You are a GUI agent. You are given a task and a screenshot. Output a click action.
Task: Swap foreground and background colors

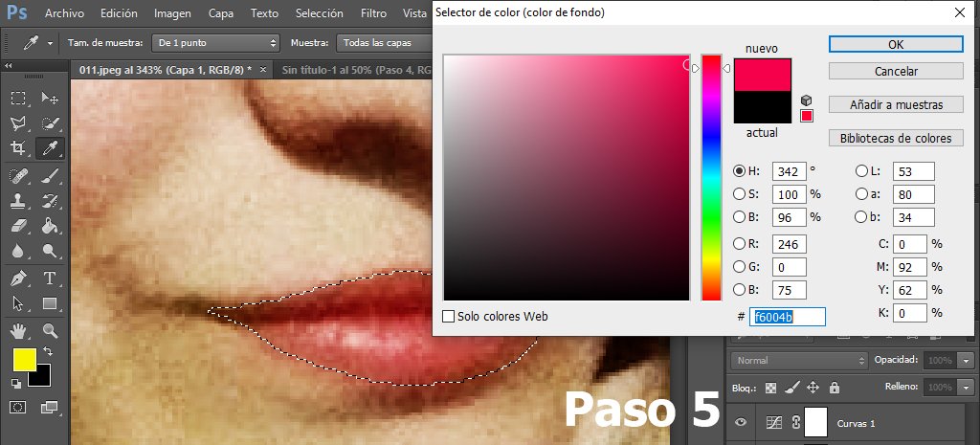pos(48,352)
